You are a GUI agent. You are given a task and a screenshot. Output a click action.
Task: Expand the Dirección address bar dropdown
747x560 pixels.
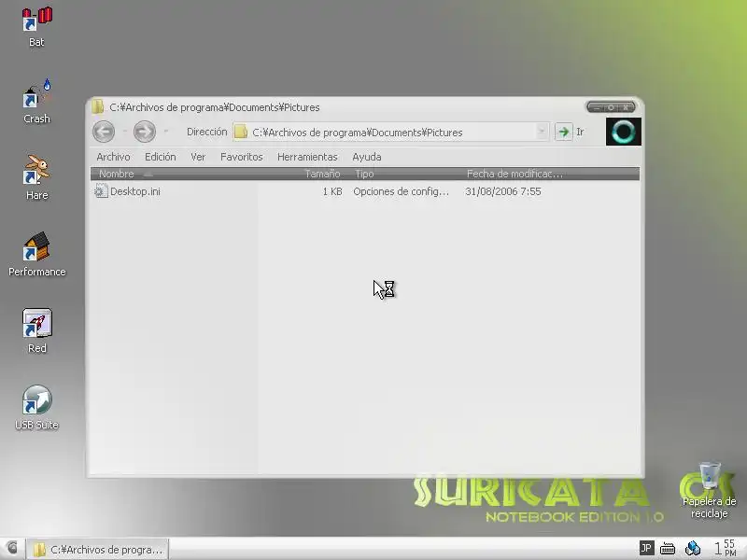pos(542,132)
